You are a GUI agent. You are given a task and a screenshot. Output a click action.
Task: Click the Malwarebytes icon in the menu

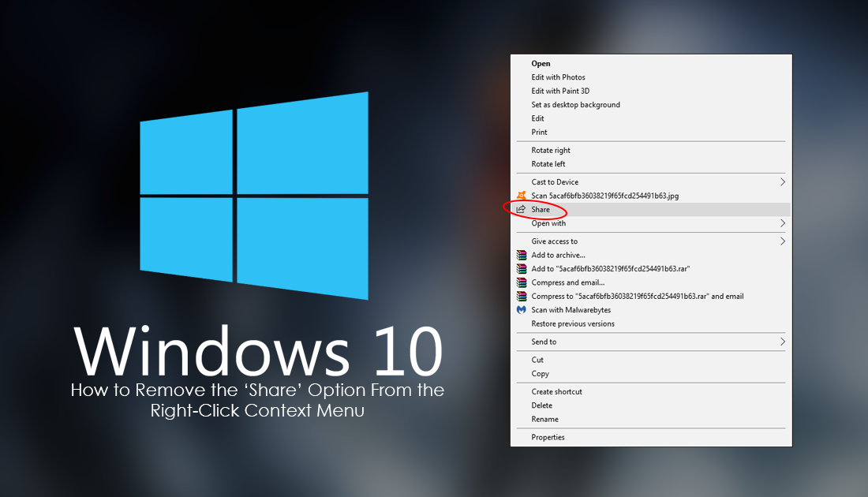(x=521, y=310)
